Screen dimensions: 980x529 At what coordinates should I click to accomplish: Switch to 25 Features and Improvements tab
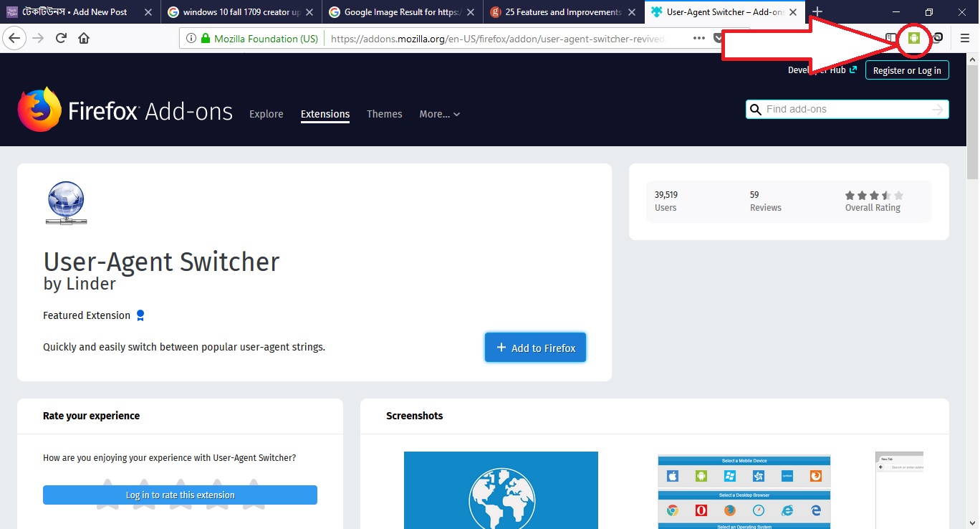pos(563,12)
